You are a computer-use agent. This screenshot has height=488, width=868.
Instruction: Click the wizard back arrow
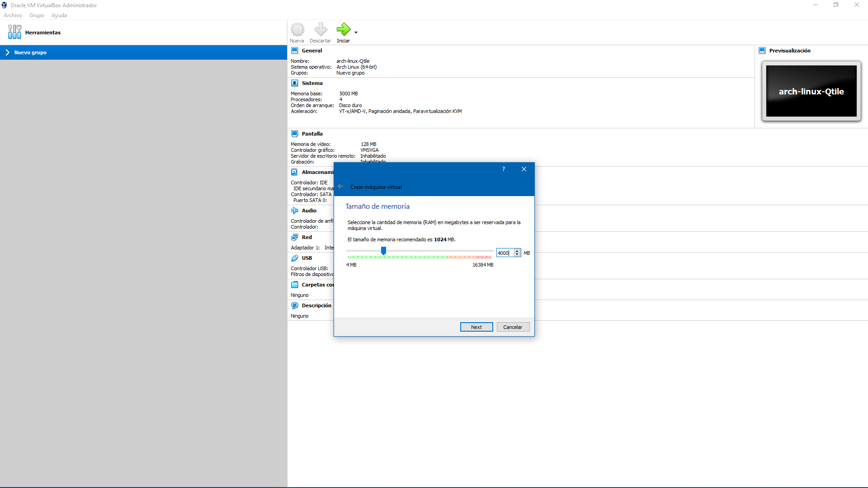pos(340,187)
